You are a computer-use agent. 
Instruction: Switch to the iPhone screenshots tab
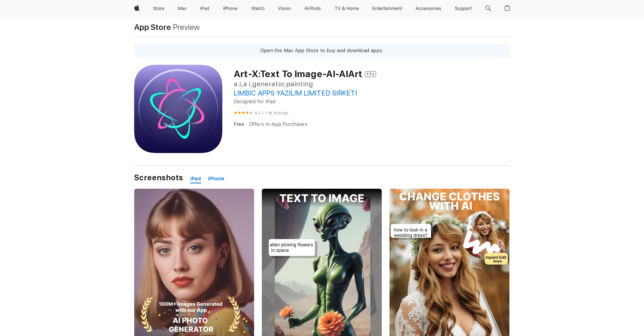click(216, 178)
